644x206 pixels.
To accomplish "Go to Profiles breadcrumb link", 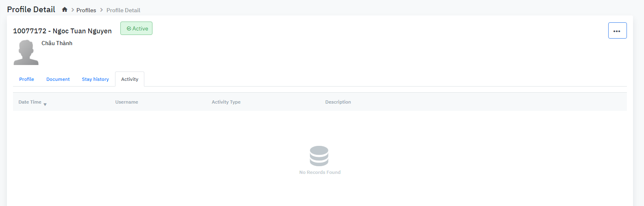I will tap(86, 10).
